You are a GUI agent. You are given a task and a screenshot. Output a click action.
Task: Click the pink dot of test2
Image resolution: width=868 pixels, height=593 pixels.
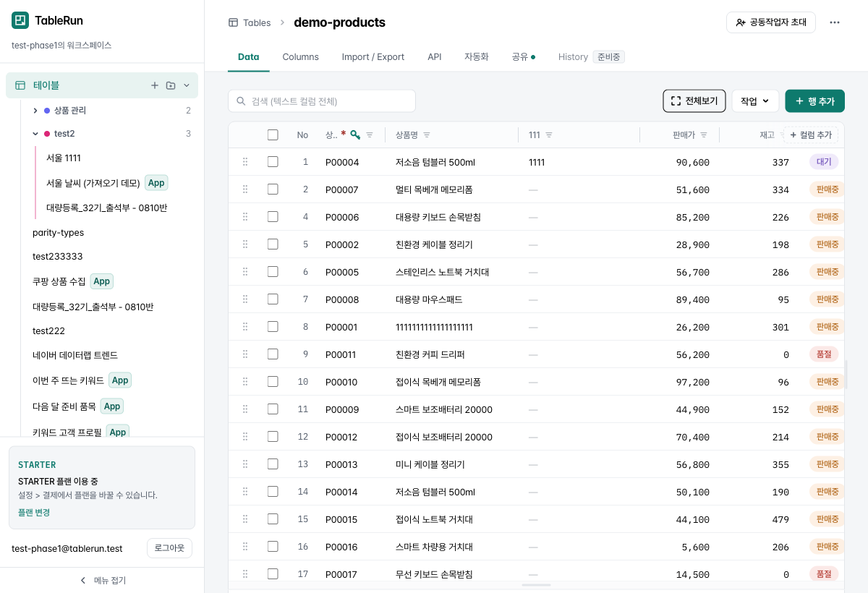pos(47,134)
